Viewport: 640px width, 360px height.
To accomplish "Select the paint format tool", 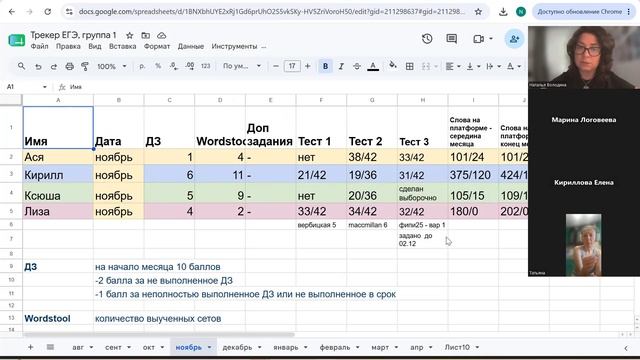I will [x=85, y=66].
